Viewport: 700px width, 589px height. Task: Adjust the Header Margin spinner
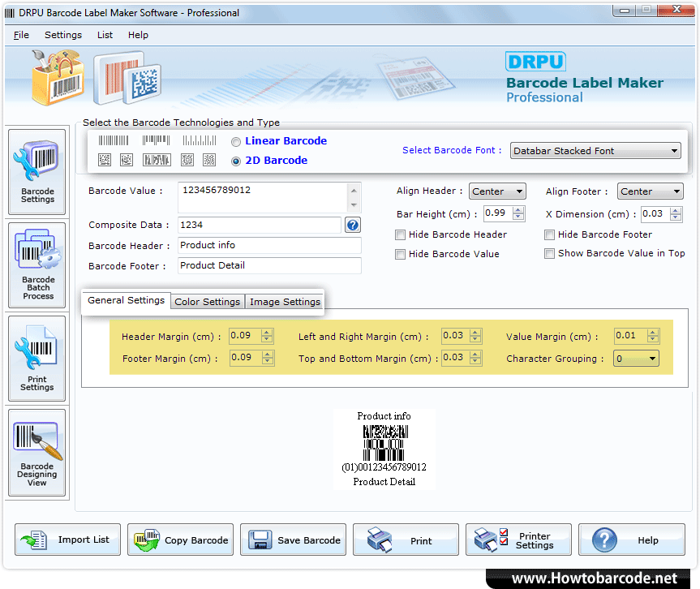267,336
